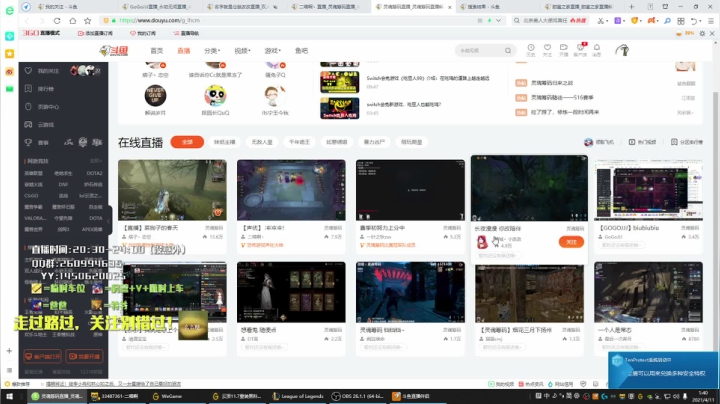Open the browser scissors screenshot tool

click(x=600, y=21)
